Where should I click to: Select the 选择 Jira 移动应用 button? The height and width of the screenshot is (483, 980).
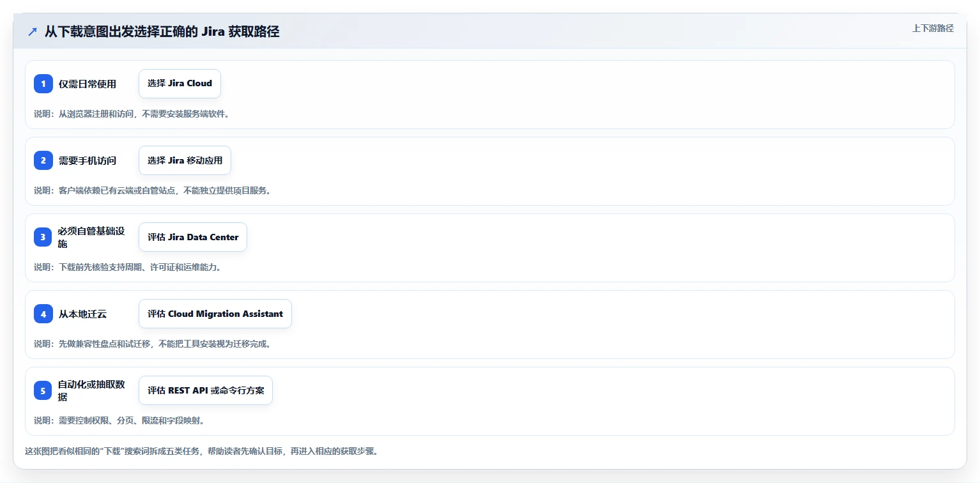tap(185, 160)
